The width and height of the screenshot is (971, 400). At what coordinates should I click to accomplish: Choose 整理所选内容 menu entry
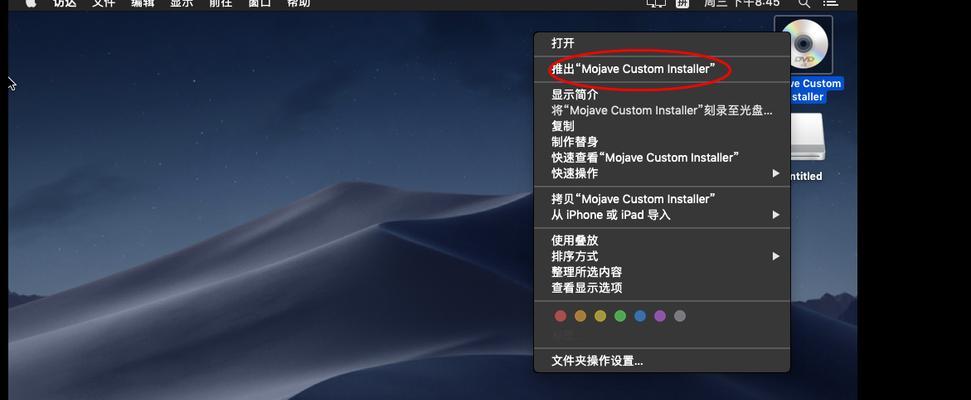pos(662,272)
